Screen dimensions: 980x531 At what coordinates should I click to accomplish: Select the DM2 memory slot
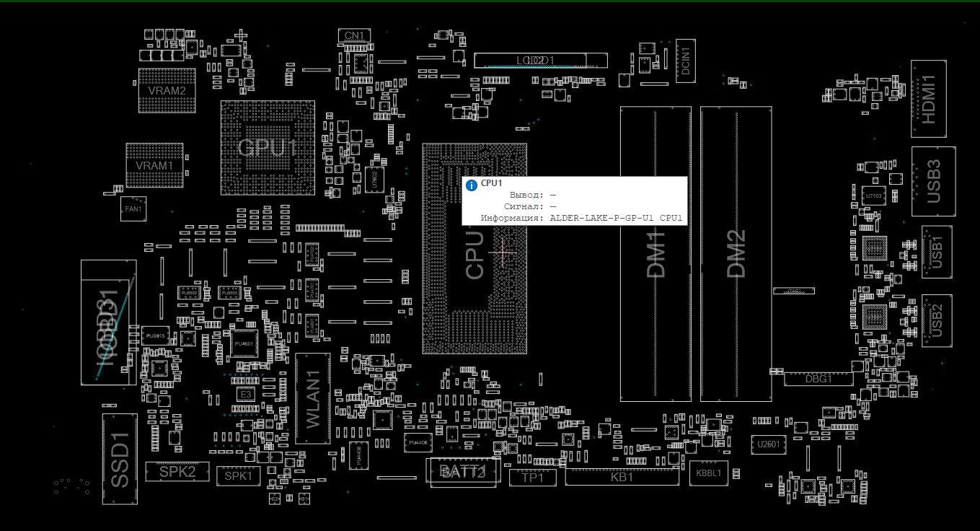[736, 254]
